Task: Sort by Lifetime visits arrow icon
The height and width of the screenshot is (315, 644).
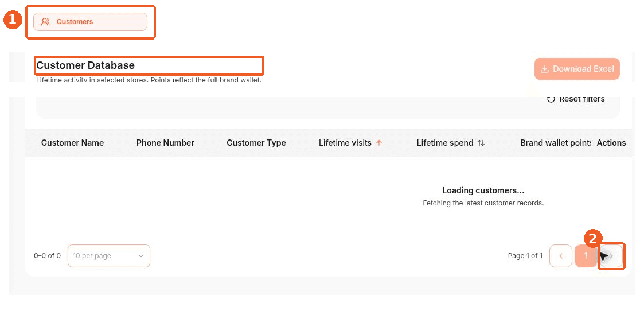Action: tap(379, 143)
